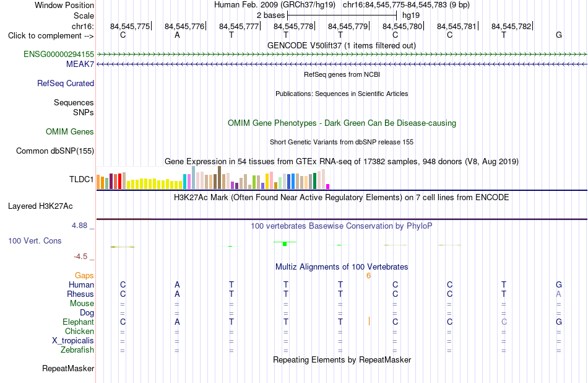Click the RepeatMasker track label
Viewport: 588px width, 383px height.
point(68,369)
